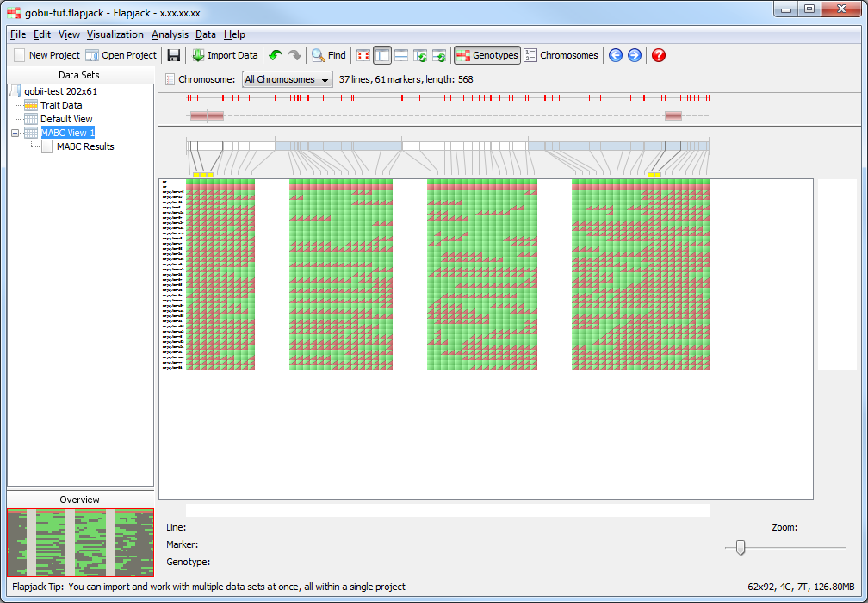The width and height of the screenshot is (868, 603).
Task: Open help via red question mark icon
Action: pos(658,55)
